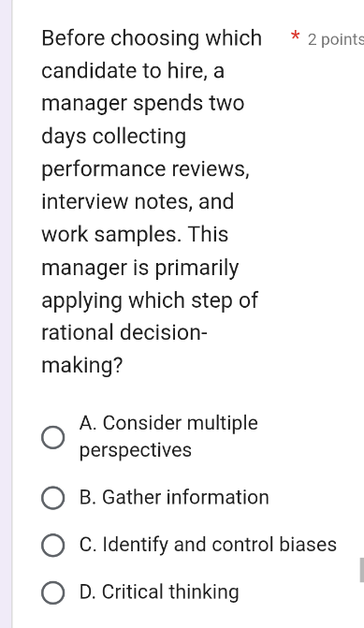364x628 pixels.
Task: Click the 'performance reviews,' text line
Action: pyautogui.click(x=146, y=169)
